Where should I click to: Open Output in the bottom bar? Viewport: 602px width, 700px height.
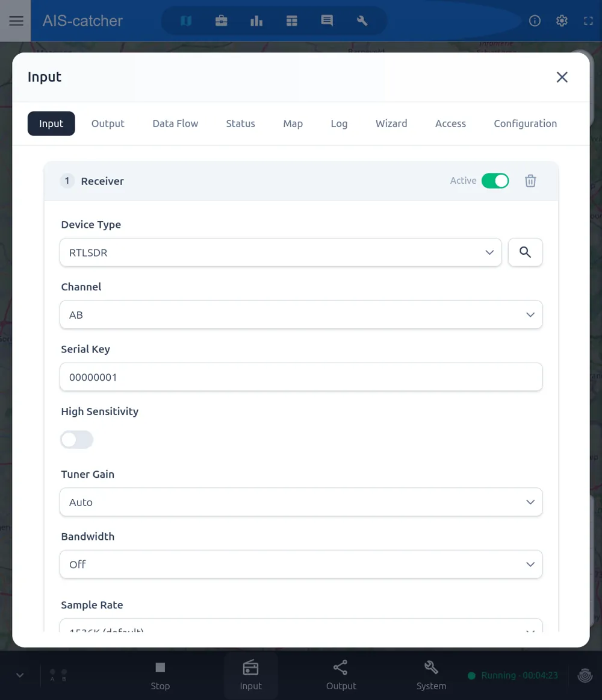tap(341, 675)
